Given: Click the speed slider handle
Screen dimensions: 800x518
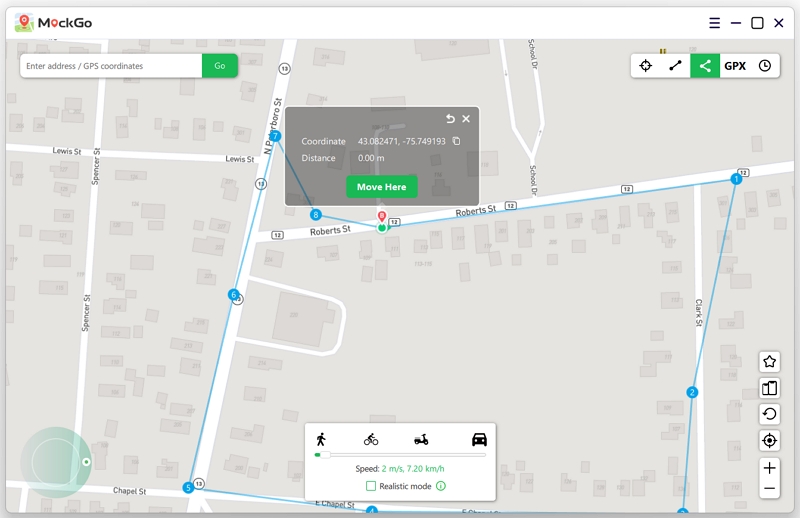Looking at the screenshot, I should (x=324, y=455).
